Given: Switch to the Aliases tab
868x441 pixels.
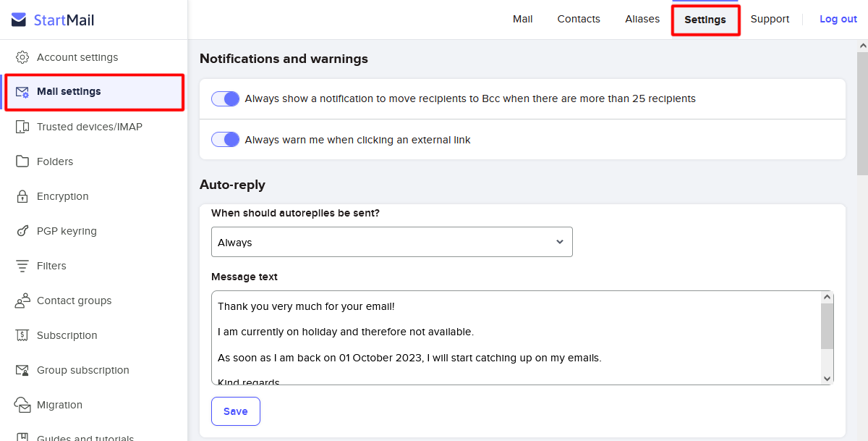Looking at the screenshot, I should click(x=642, y=20).
